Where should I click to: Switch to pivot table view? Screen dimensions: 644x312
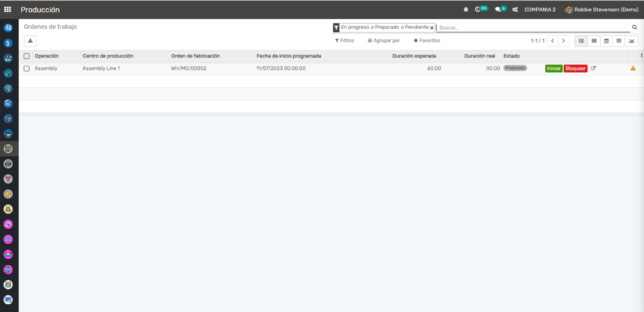[x=619, y=41]
